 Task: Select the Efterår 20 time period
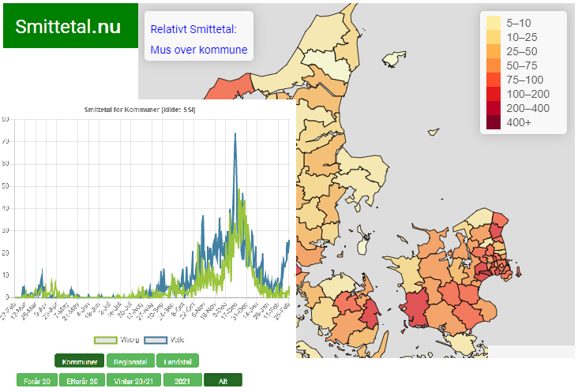(x=82, y=380)
